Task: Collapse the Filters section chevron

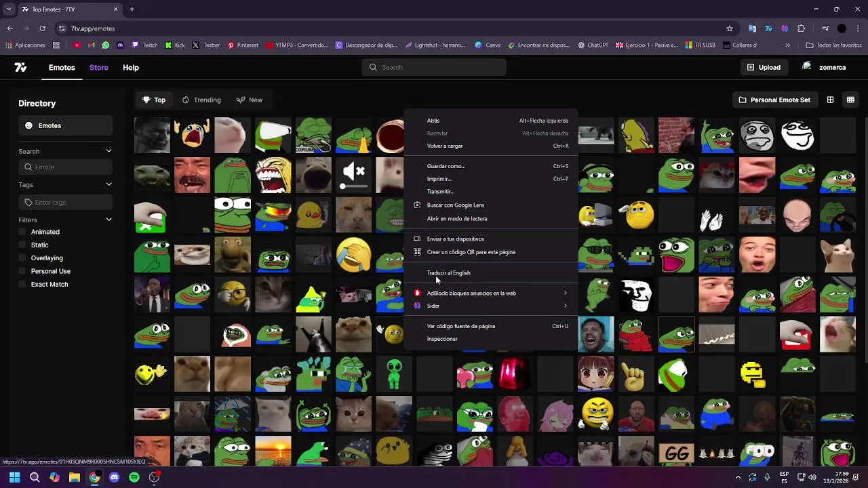Action: (108, 220)
